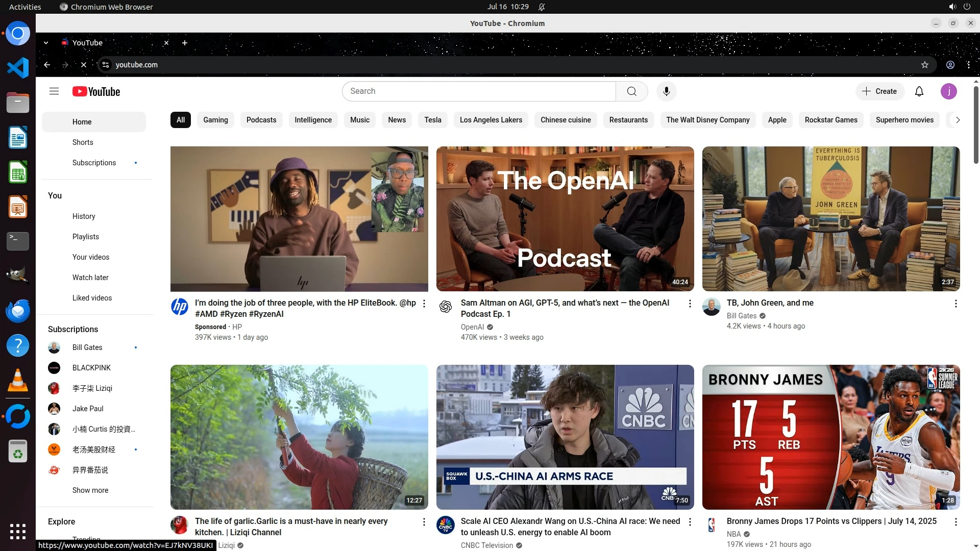
Task: Select the Gaming filter chip
Action: [x=215, y=120]
